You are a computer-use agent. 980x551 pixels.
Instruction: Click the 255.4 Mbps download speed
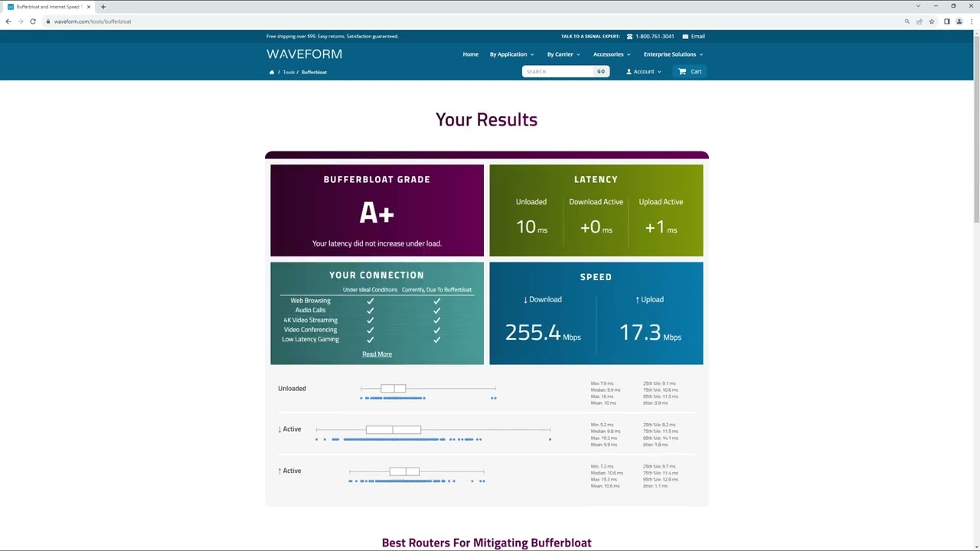543,332
